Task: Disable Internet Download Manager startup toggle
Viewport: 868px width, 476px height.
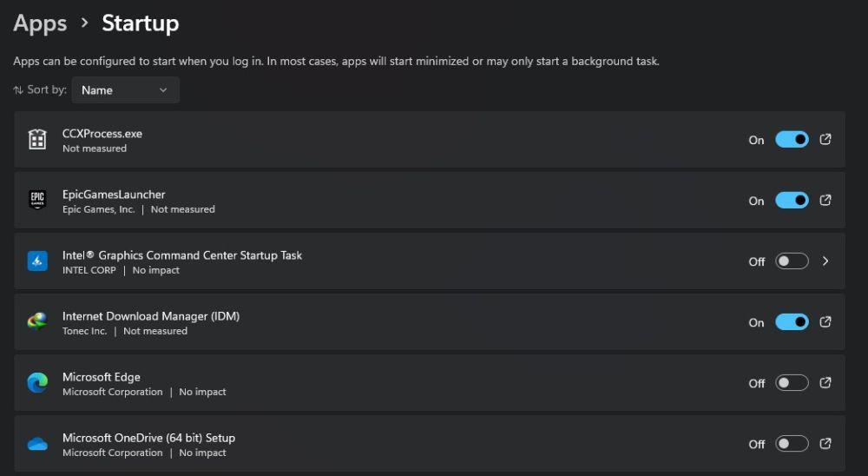Action: coord(792,322)
